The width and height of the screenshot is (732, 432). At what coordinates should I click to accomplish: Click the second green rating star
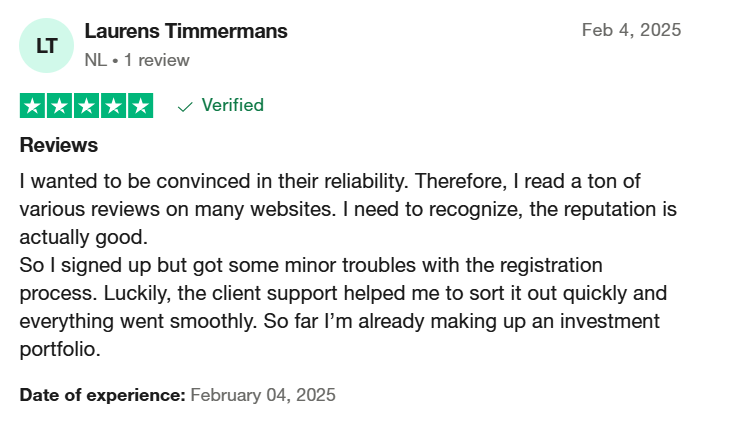point(59,106)
